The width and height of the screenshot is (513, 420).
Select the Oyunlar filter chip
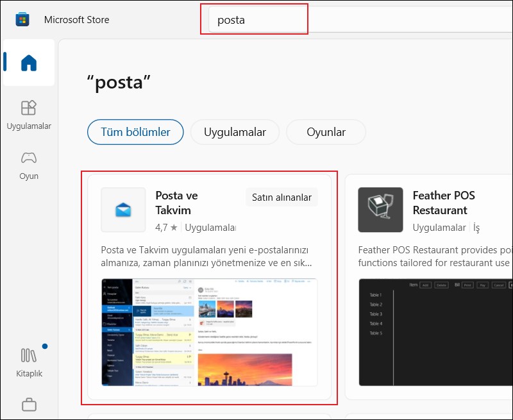pos(326,132)
